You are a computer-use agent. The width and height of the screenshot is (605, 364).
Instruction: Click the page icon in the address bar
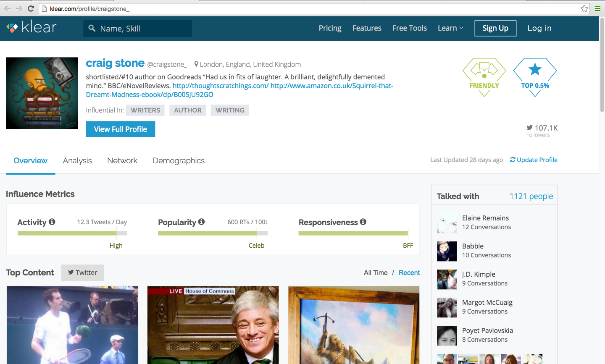click(45, 8)
